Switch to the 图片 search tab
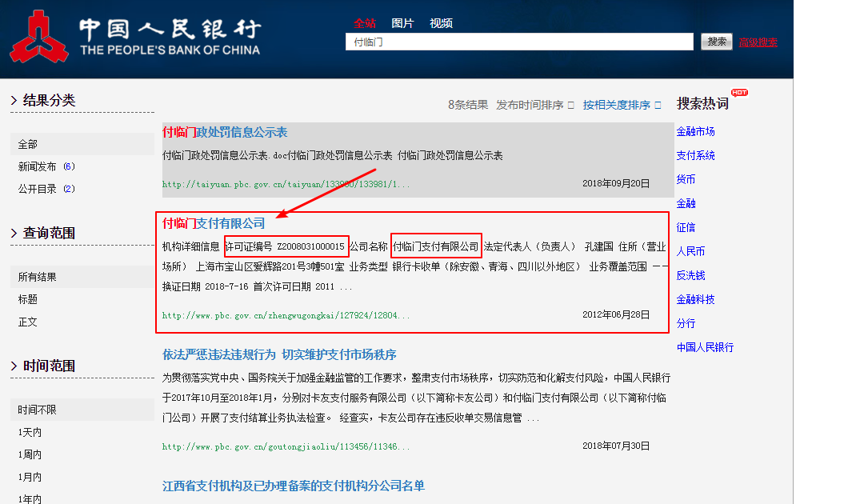Screen dimensions: 864x504 404,23
